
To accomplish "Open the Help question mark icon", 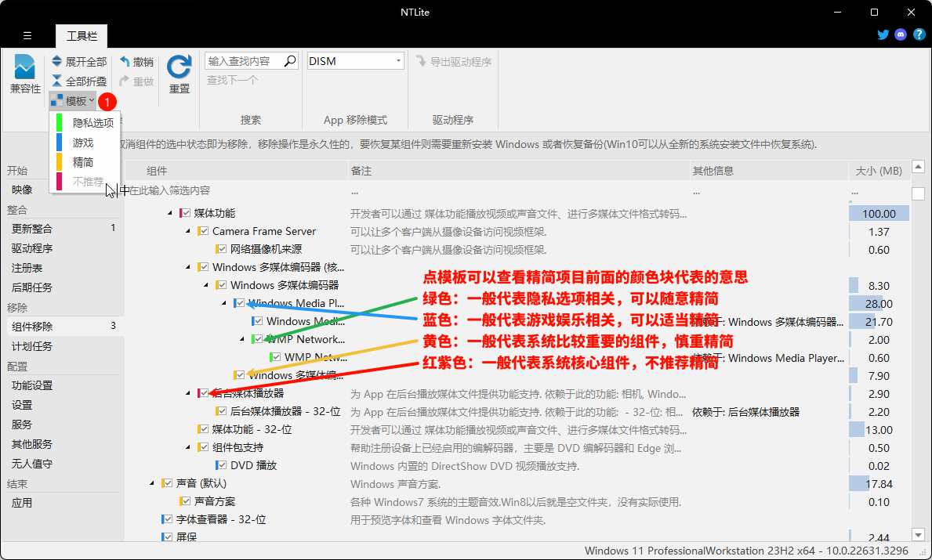I will [919, 34].
